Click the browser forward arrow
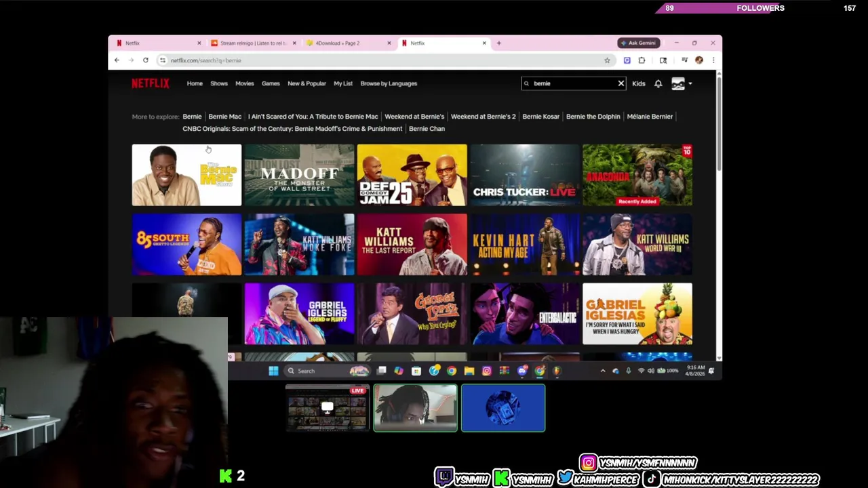The image size is (868, 488). coord(131,60)
